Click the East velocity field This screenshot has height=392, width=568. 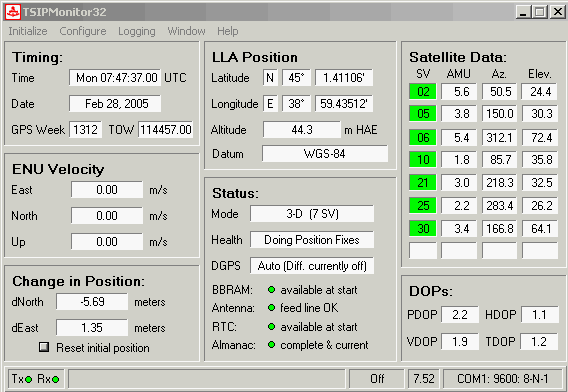(x=107, y=190)
